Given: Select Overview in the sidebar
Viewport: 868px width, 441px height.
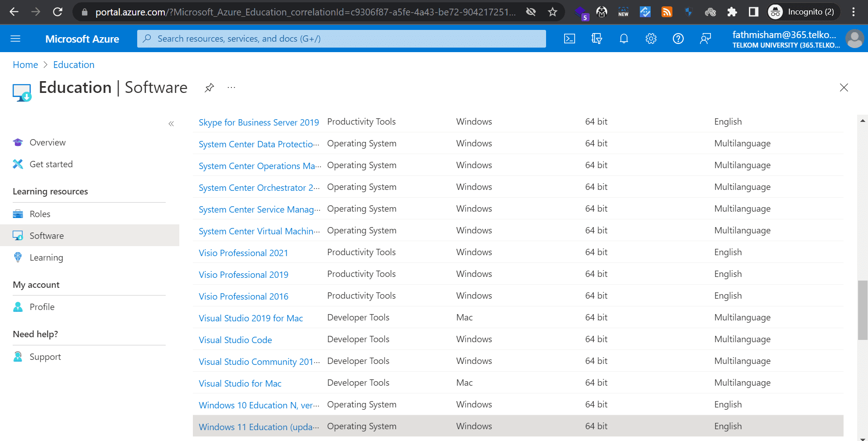Looking at the screenshot, I should pos(48,142).
